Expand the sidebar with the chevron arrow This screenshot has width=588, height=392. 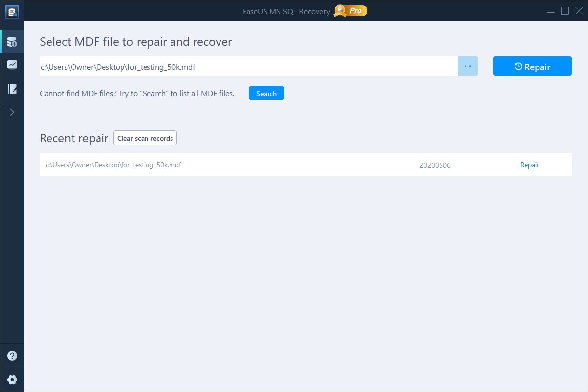click(x=12, y=112)
